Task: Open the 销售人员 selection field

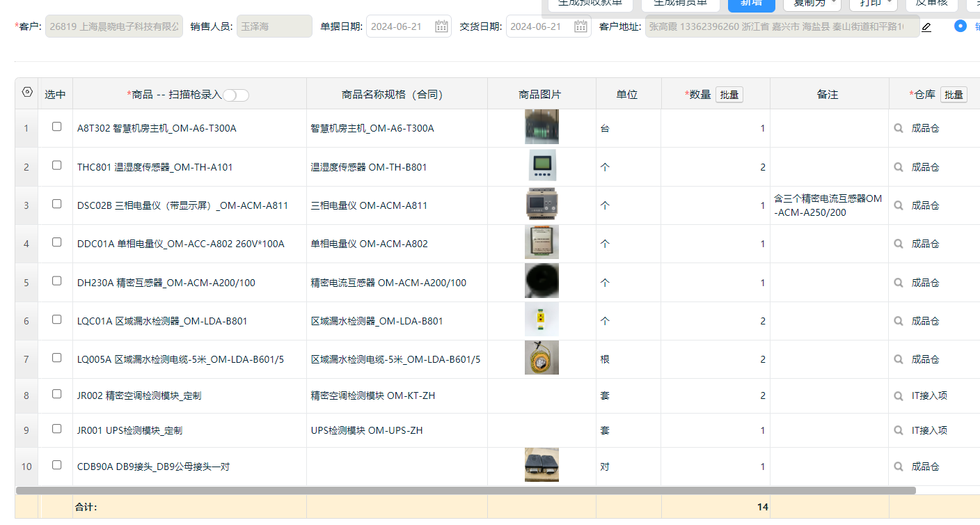Action: click(274, 26)
